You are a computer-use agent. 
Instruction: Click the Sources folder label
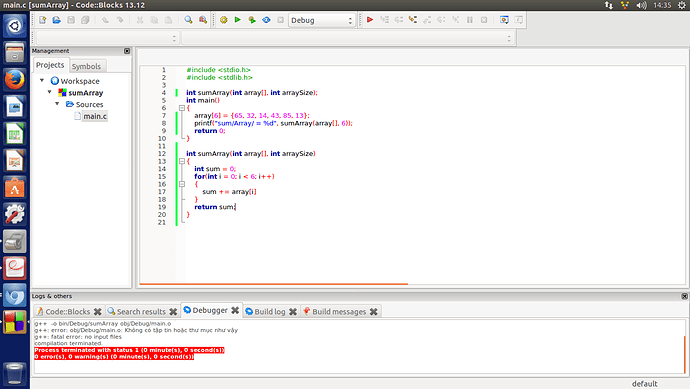[89, 104]
